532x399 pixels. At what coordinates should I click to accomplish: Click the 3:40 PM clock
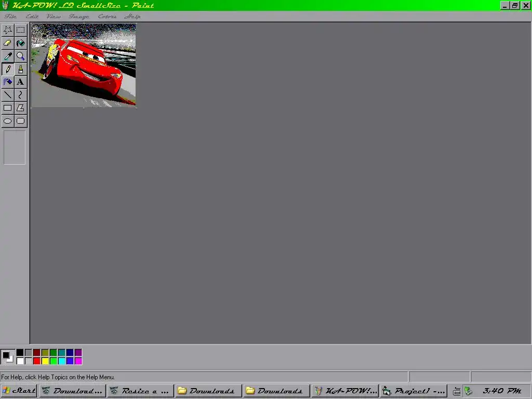click(x=502, y=391)
